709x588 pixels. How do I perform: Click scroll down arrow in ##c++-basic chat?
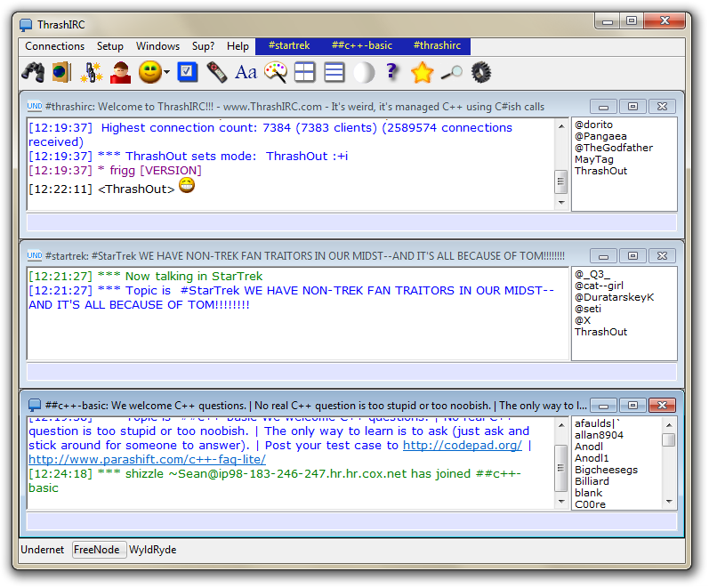pos(561,501)
